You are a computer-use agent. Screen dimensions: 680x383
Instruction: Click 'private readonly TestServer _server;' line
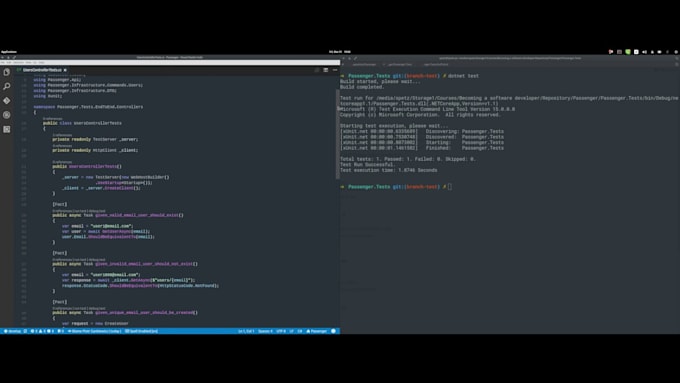point(95,139)
